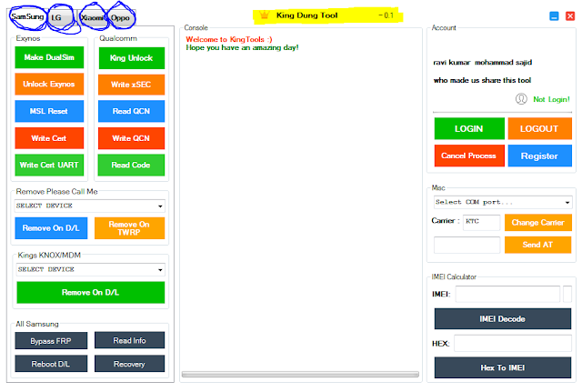
Task: Click green Remove On D/L button
Action: (91, 293)
